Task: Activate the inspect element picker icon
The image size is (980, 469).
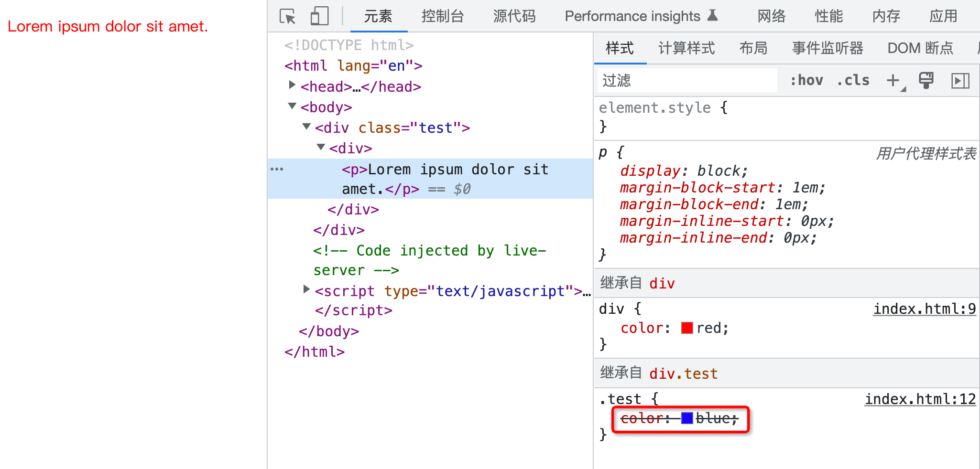Action: pyautogui.click(x=288, y=17)
